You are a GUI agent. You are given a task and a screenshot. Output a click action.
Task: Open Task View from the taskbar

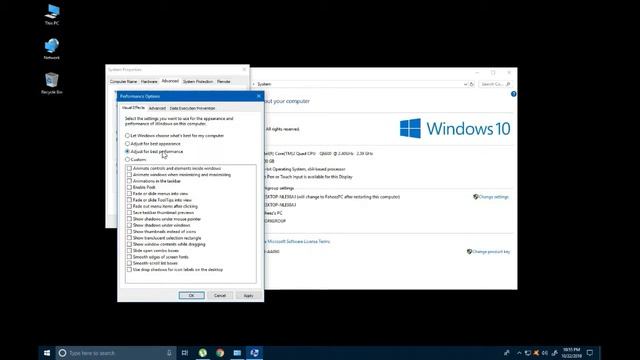click(185, 353)
